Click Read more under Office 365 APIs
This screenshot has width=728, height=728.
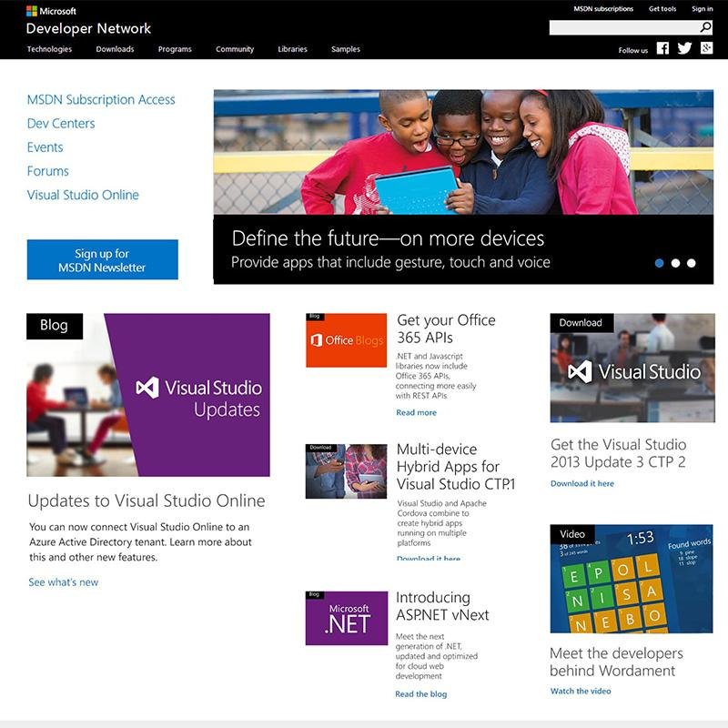pyautogui.click(x=416, y=412)
